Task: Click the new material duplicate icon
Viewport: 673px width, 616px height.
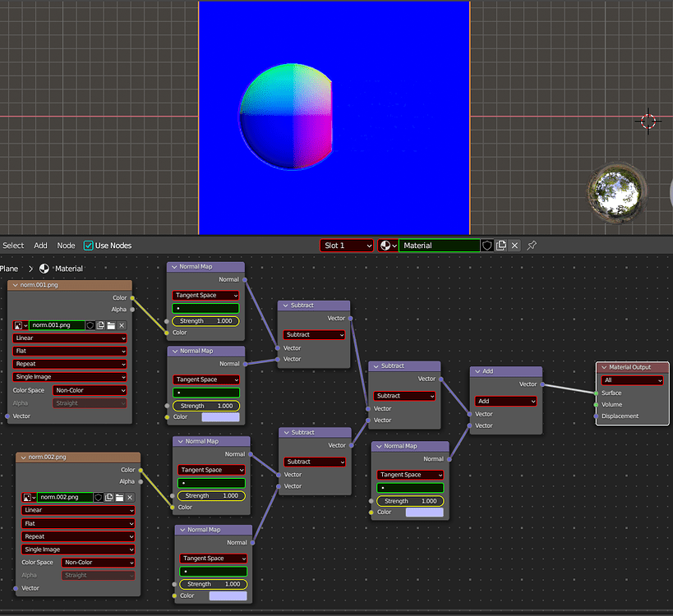Action: (501, 246)
